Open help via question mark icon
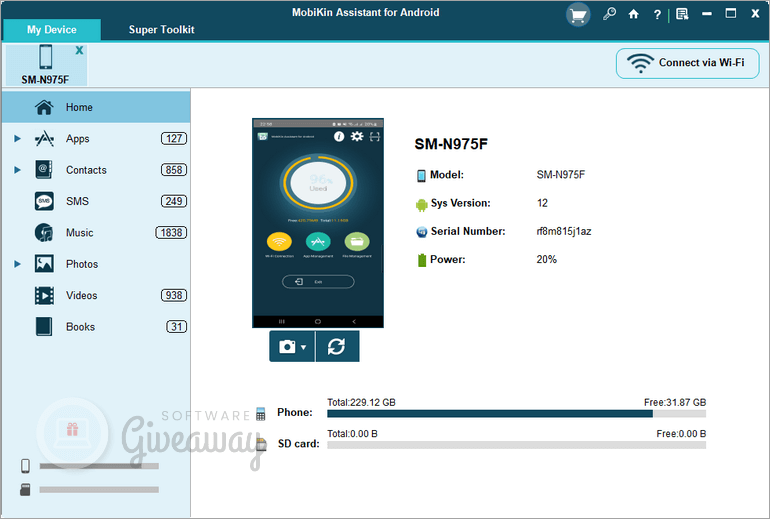The width and height of the screenshot is (770, 519). tap(657, 15)
